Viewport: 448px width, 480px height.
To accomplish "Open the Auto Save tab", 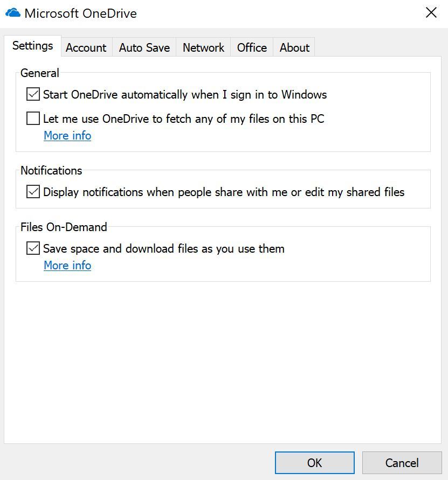I will [x=144, y=47].
